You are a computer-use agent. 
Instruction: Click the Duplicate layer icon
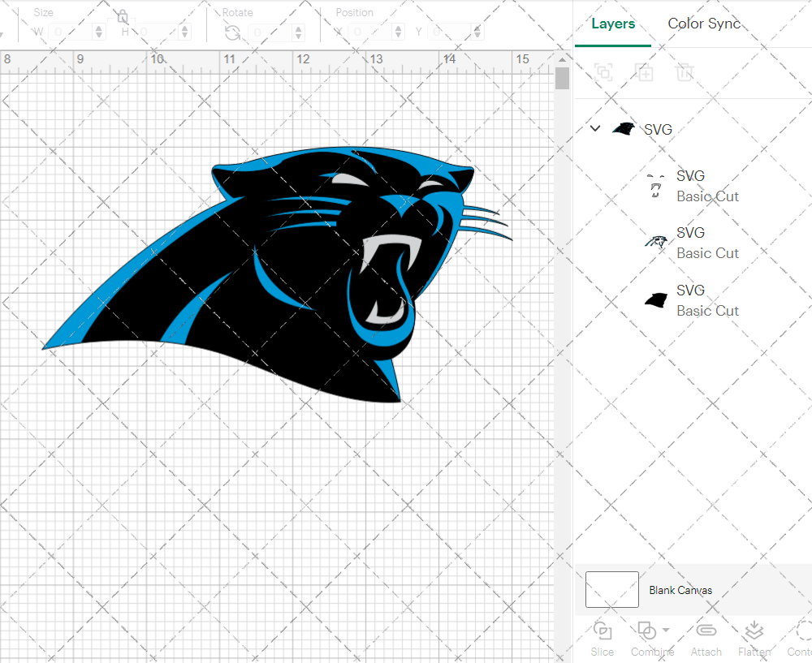click(x=644, y=72)
